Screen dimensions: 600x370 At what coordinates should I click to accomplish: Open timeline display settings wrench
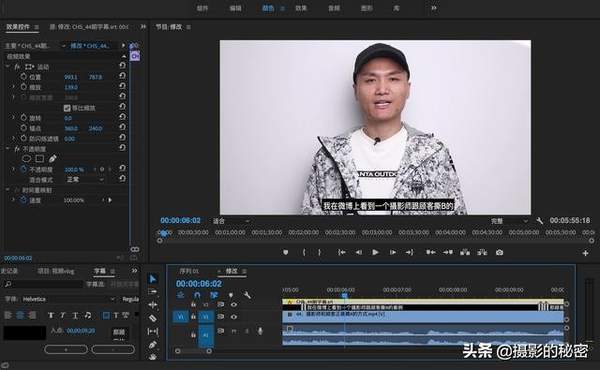(x=247, y=295)
